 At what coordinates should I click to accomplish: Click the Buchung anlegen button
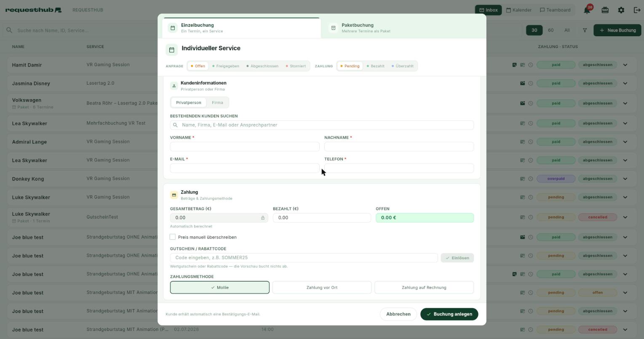pos(449,314)
